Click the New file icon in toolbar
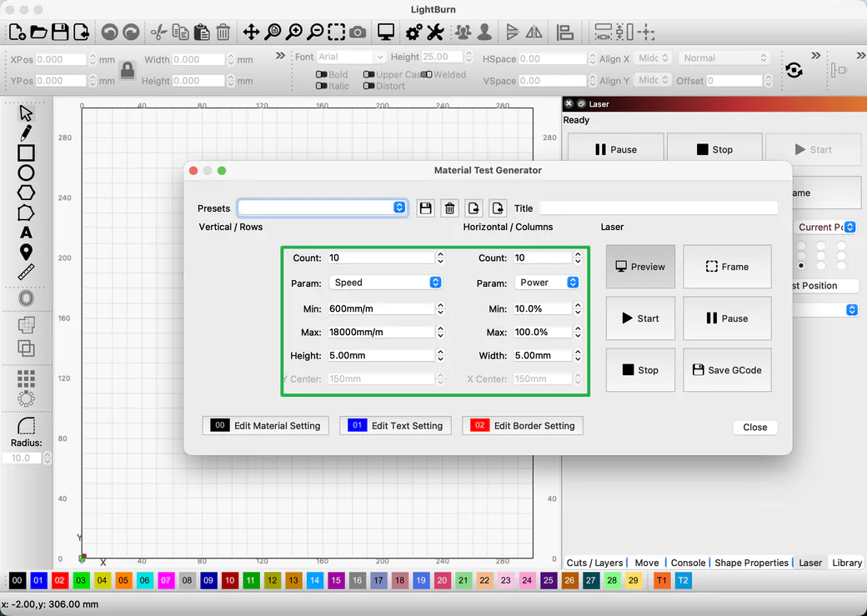Image resolution: width=867 pixels, height=616 pixels. [18, 32]
